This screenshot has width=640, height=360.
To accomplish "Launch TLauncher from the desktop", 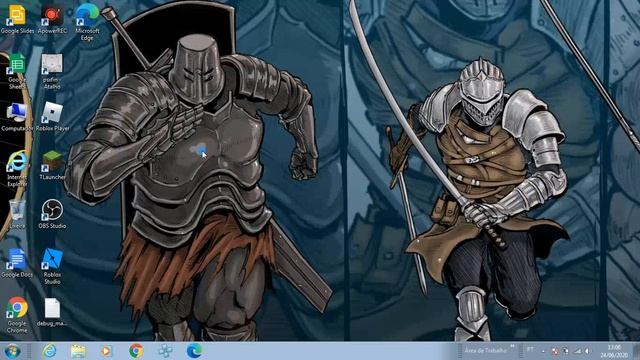I will click(x=52, y=165).
